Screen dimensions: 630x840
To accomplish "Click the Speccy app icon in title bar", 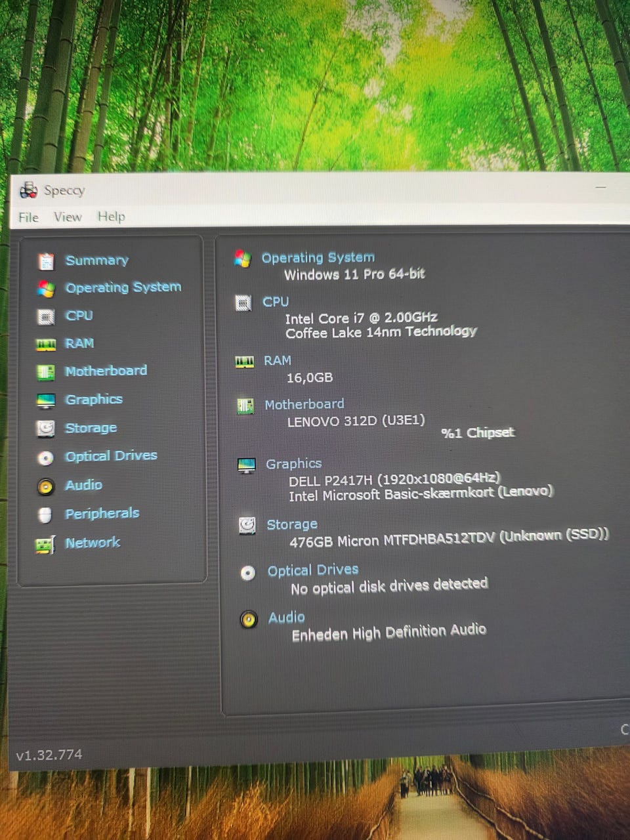I will pyautogui.click(x=29, y=190).
